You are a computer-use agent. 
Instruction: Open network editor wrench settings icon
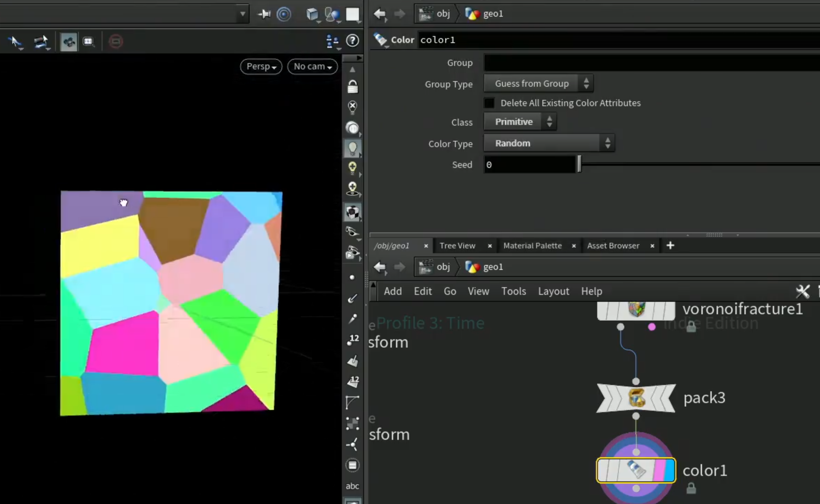point(802,291)
